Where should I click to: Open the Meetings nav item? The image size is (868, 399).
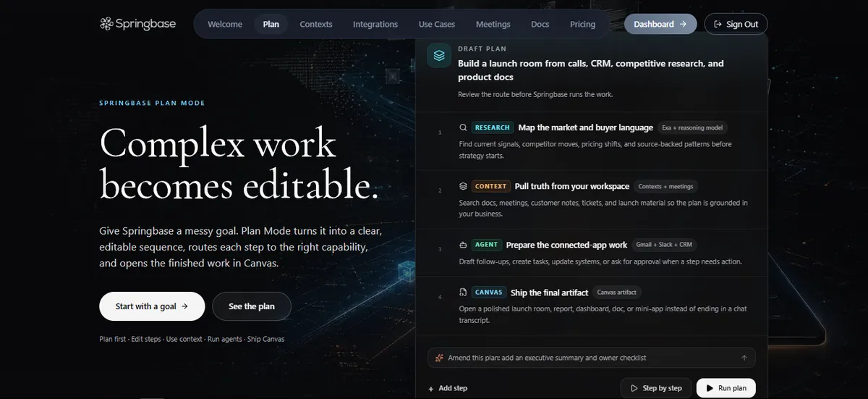493,24
